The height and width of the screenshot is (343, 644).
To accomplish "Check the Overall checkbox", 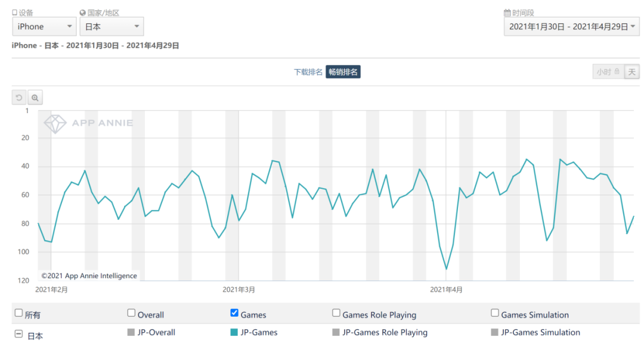I will pos(131,313).
